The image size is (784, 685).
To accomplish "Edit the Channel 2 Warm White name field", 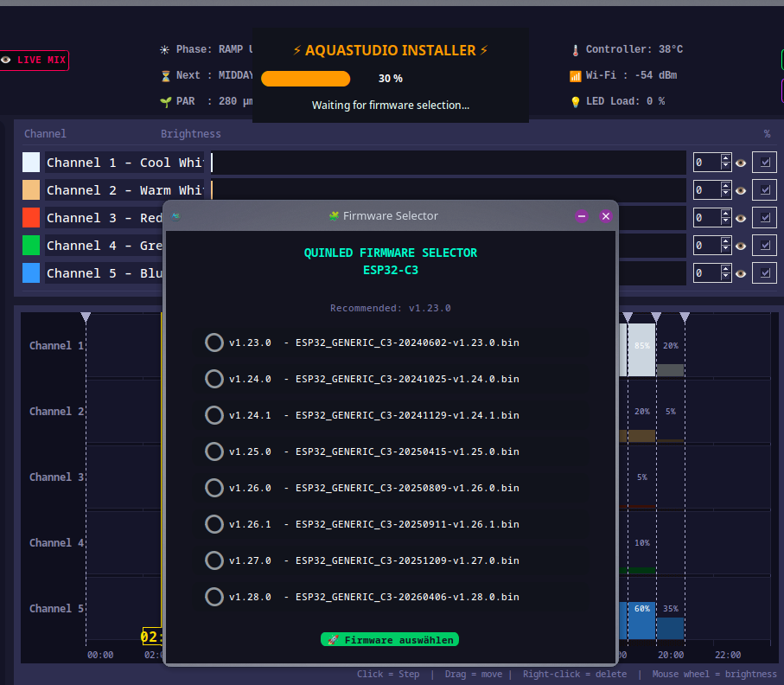I will 124,190.
